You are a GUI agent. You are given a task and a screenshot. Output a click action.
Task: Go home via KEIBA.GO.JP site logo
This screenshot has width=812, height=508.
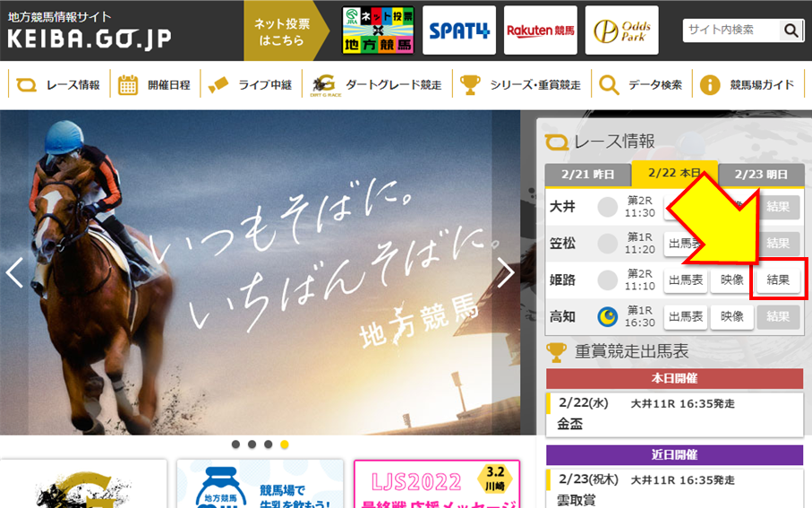coord(89,33)
